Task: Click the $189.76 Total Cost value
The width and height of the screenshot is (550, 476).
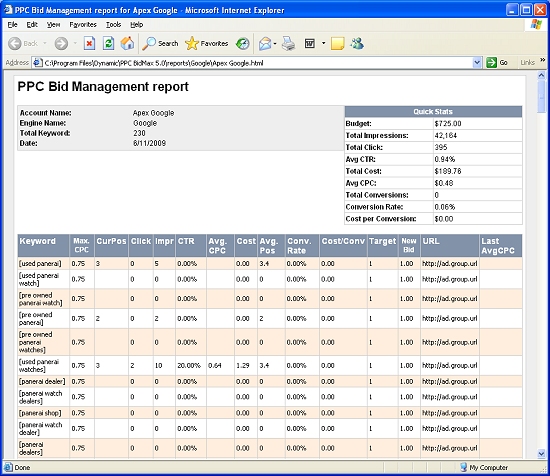Action: pyautogui.click(x=448, y=171)
